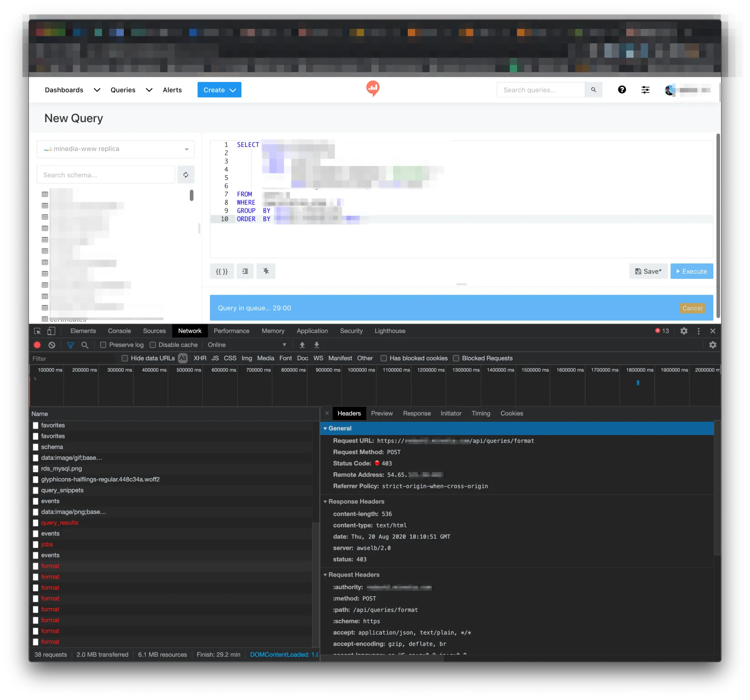Check the Hide data URLs checkbox
This screenshot has height=700, width=750.
(125, 358)
